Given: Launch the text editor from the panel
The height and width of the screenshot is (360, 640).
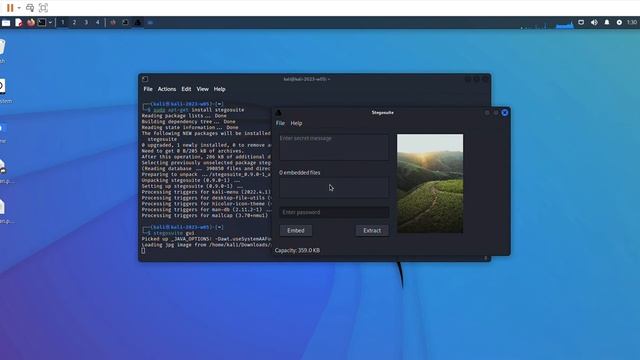Looking at the screenshot, I should click(19, 23).
